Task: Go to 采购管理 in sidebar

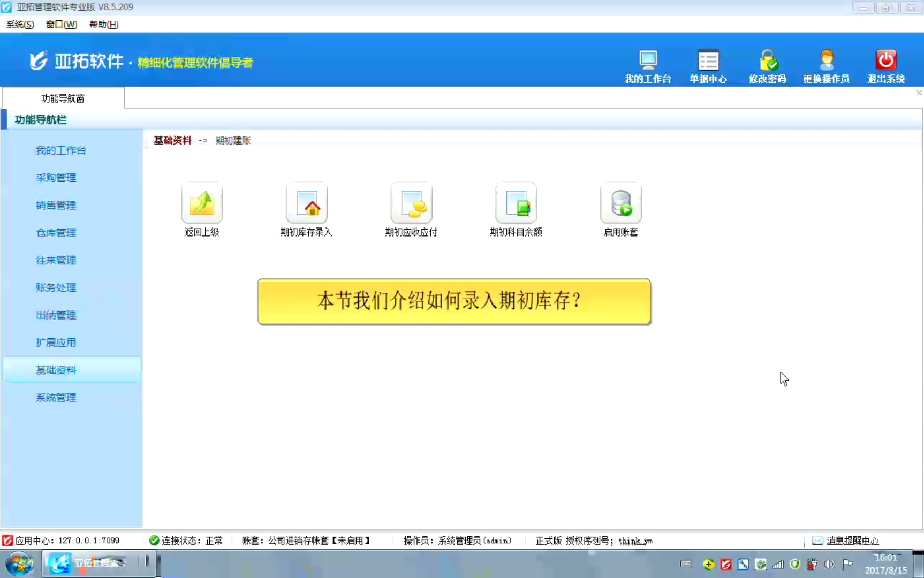Action: click(x=56, y=178)
